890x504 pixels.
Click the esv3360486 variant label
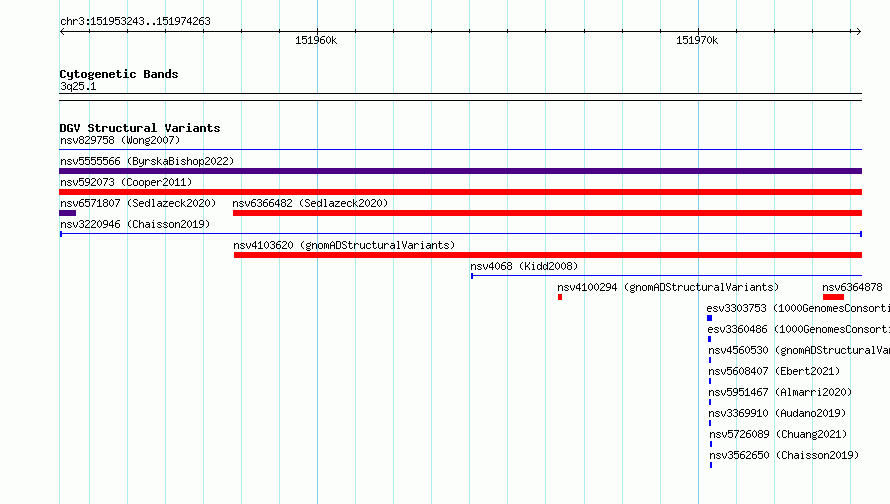[x=799, y=329]
